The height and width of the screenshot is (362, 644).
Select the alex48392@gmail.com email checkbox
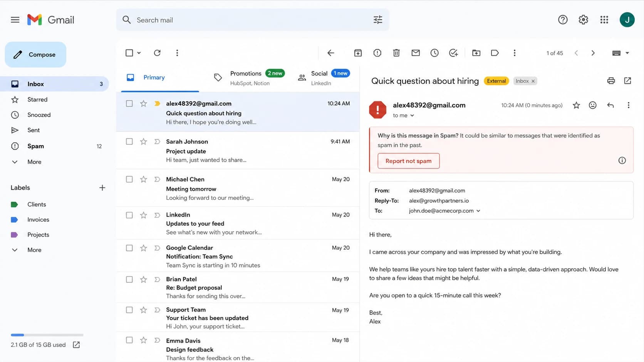click(129, 103)
